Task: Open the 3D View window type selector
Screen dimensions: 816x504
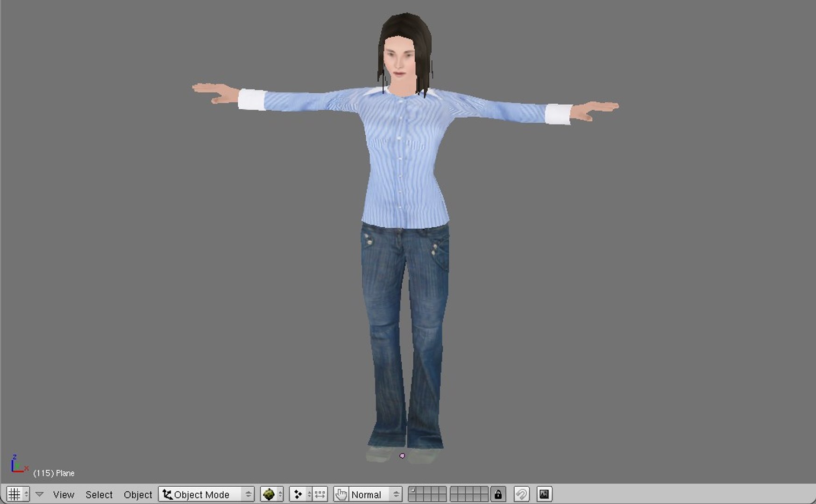Action: click(x=18, y=494)
